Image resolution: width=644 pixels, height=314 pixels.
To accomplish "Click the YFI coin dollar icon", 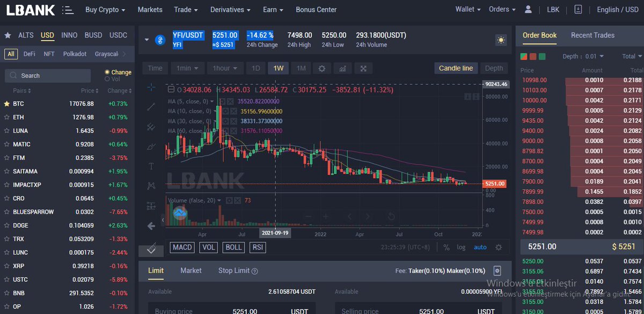I will pyautogui.click(x=159, y=40).
